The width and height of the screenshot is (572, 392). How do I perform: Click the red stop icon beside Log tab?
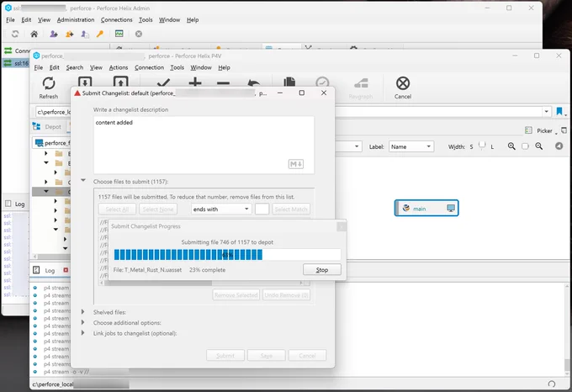(66, 270)
